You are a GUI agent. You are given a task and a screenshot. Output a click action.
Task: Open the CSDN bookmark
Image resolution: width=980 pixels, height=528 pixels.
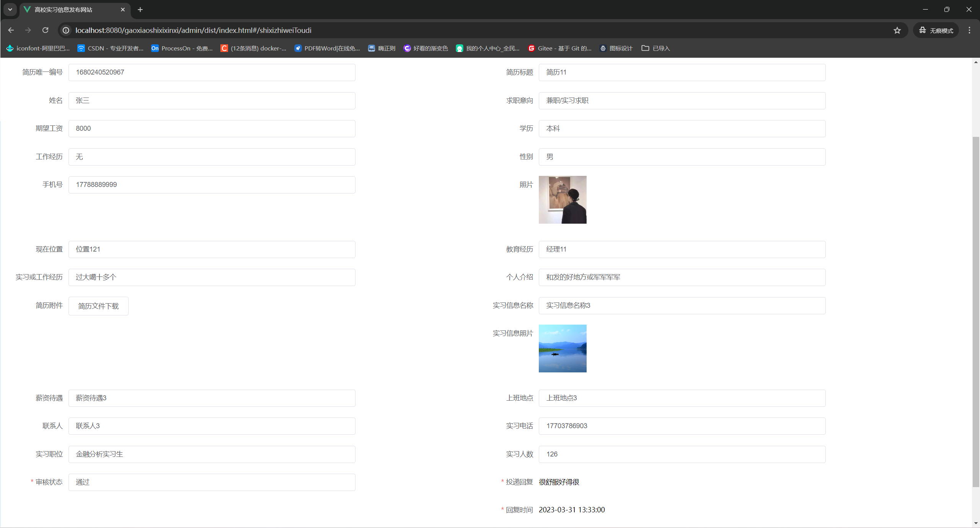point(110,48)
